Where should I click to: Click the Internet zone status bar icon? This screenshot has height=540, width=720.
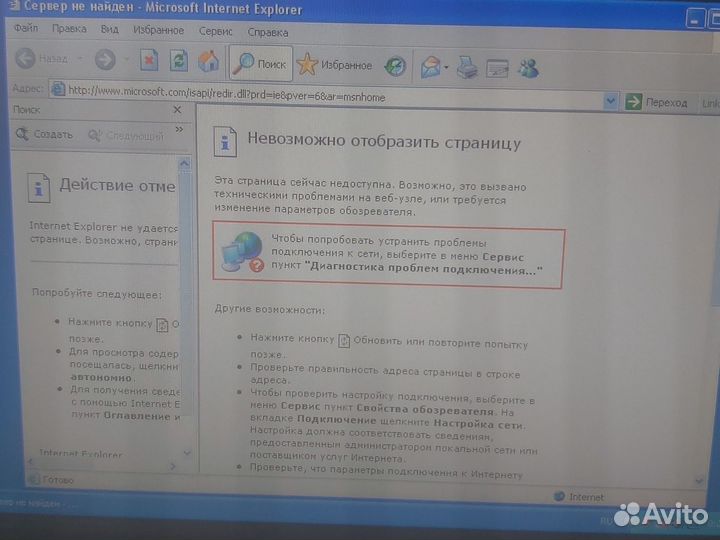(559, 496)
